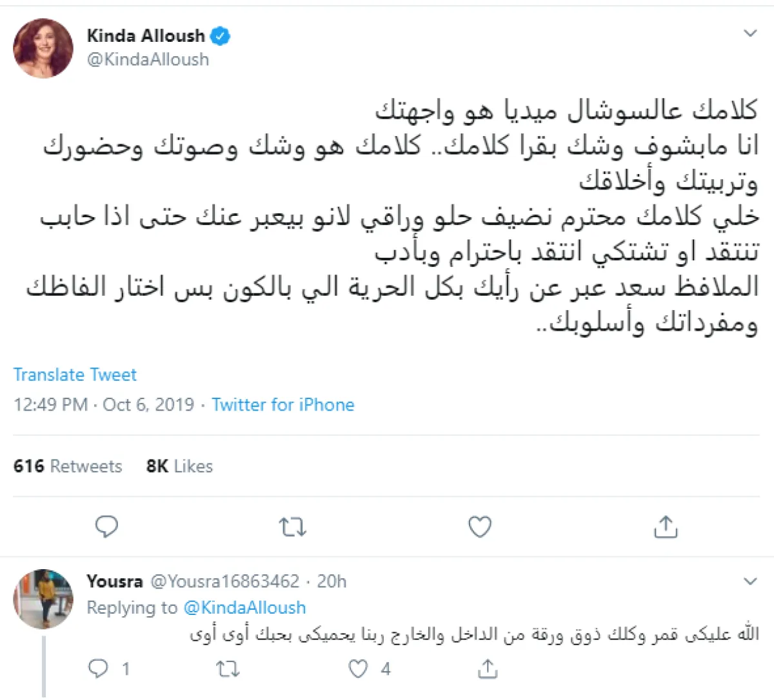Open Yousra's reply avatar
This screenshot has height=700, width=774.
[x=43, y=599]
